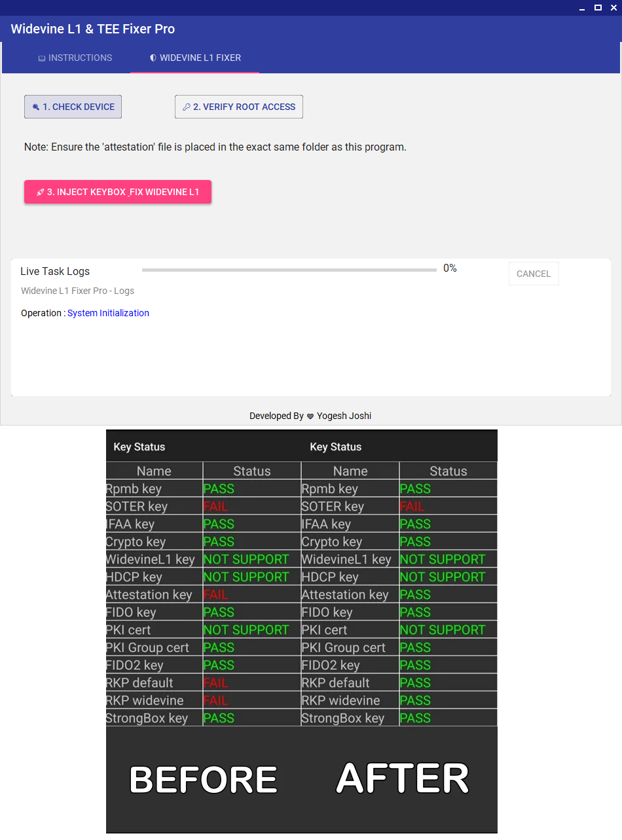Open the Before/After key status image
The image size is (622, 840).
coord(301,631)
